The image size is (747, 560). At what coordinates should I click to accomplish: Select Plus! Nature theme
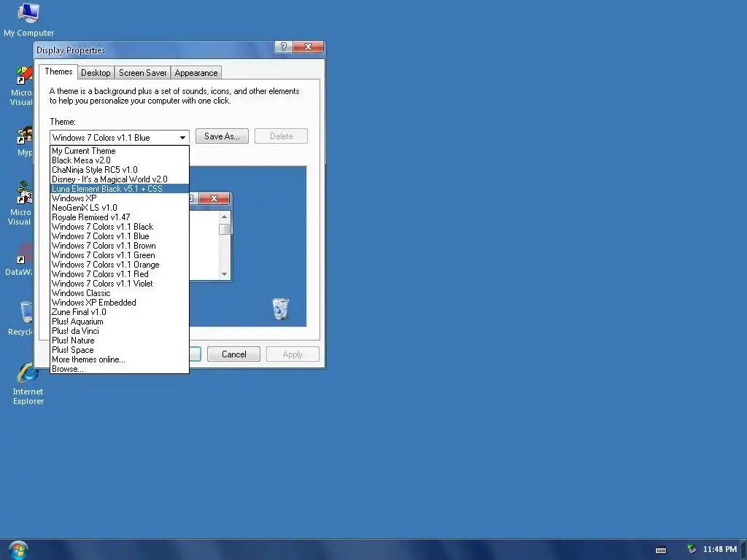point(120,341)
